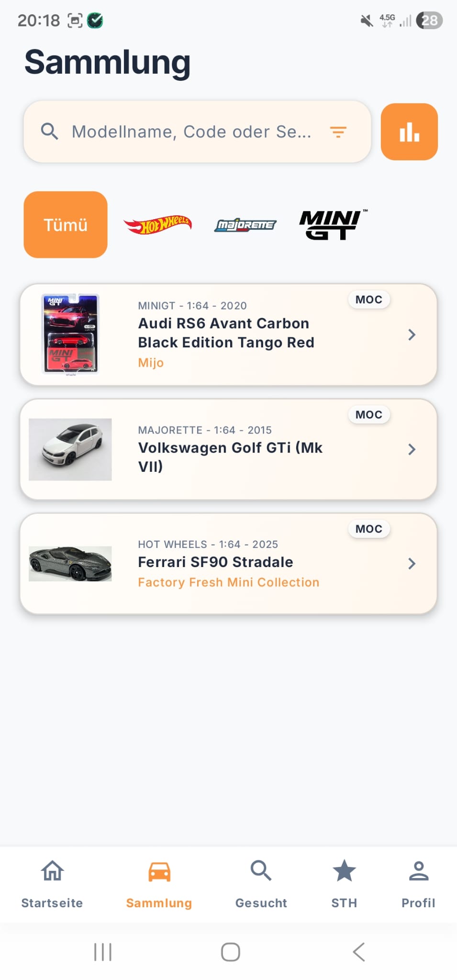Expand Volkswagen Golf GTi entry chevron

[x=412, y=449]
